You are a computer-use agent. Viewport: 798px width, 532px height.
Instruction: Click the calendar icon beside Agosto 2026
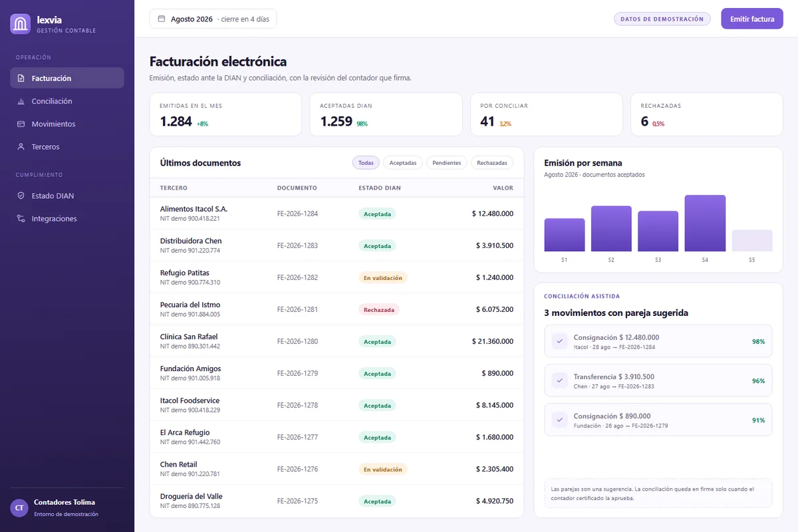tap(161, 19)
